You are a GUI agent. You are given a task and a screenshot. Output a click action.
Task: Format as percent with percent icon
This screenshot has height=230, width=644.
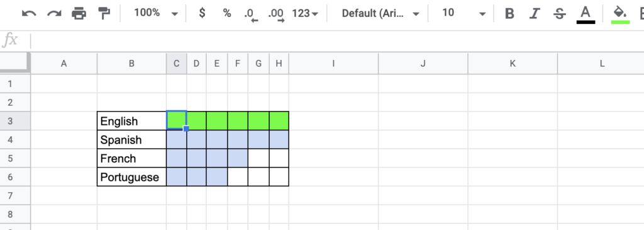click(x=226, y=13)
